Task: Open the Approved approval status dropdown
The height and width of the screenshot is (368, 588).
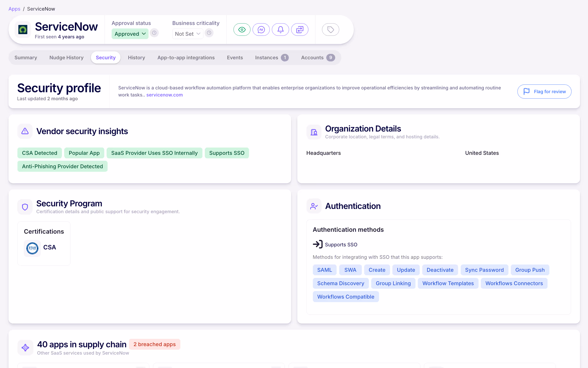Action: pyautogui.click(x=130, y=34)
